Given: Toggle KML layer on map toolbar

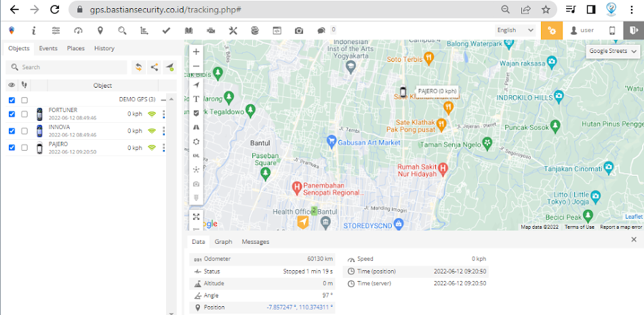Looking at the screenshot, I should [197, 155].
